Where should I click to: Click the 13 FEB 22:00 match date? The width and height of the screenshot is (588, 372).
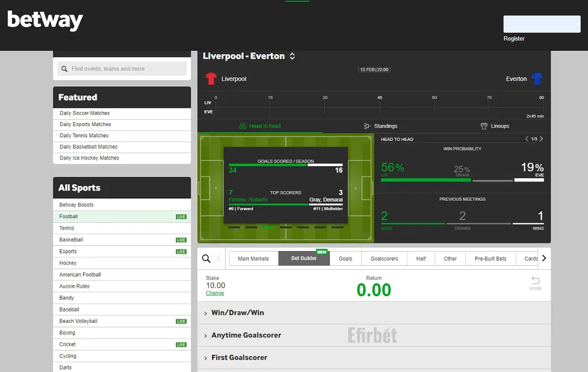pos(374,70)
